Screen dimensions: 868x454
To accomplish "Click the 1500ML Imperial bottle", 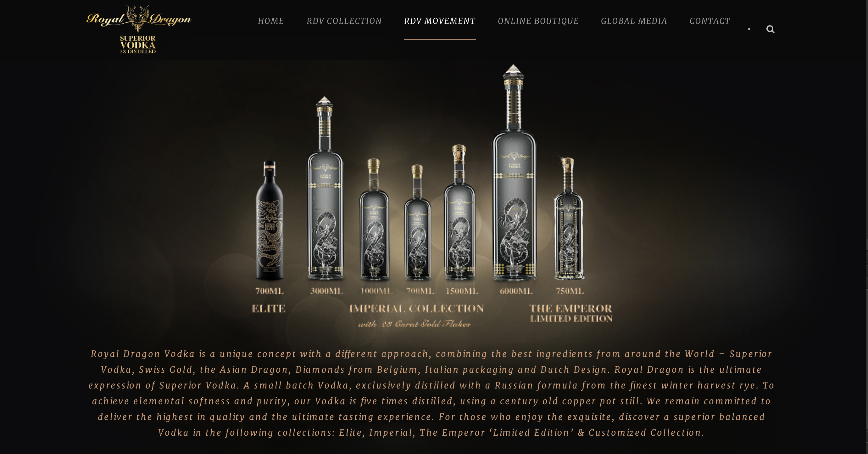I will click(x=459, y=212).
